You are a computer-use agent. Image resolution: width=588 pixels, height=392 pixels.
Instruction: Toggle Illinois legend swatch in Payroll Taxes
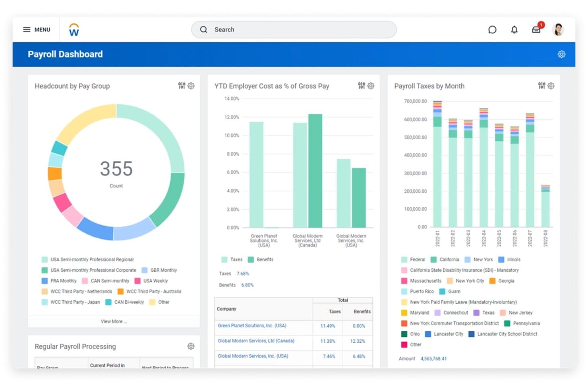(501, 260)
